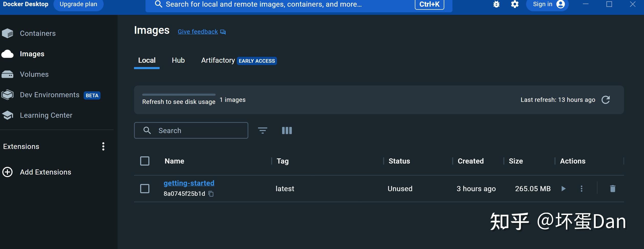Screen dimensions: 644x249
Task: Open the troubleshoot bug icon
Action: pyautogui.click(x=496, y=4)
